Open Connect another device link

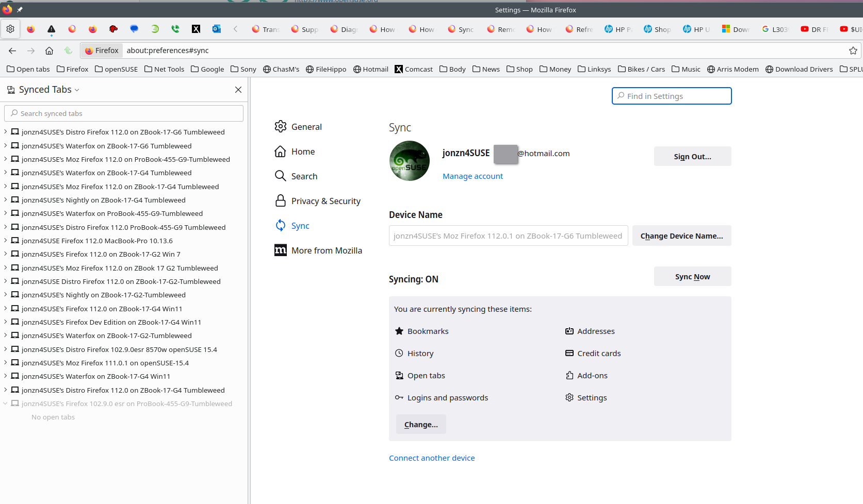[432, 458]
